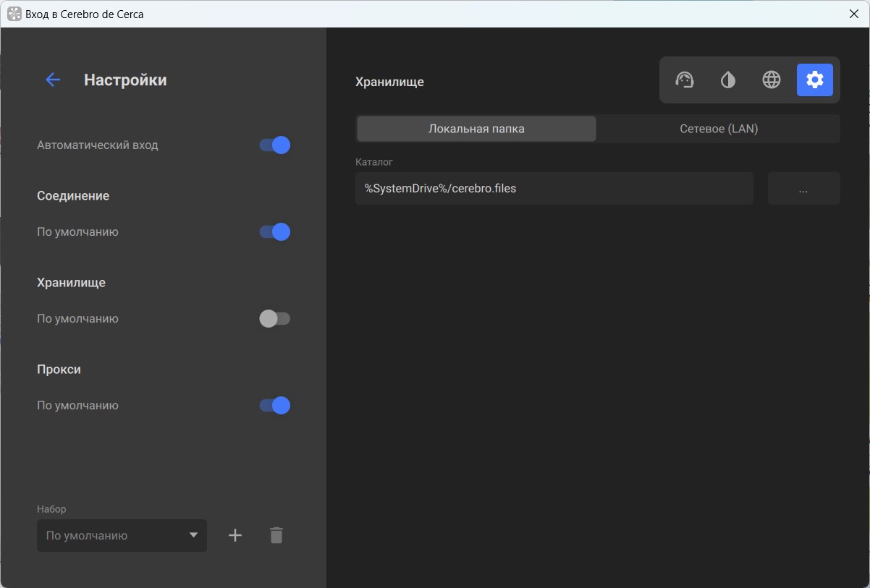Viewport: 870px width, 588px height.
Task: Open the Набор dropdown list
Action: 122,535
